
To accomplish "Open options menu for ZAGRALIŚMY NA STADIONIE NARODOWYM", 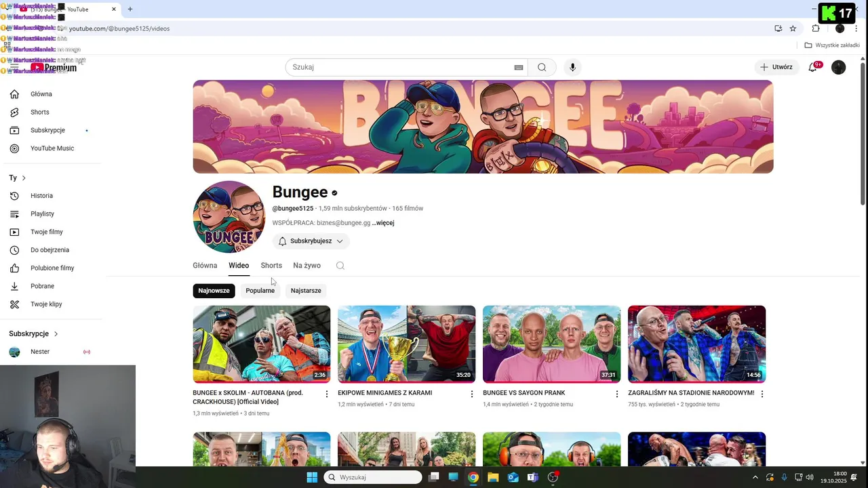I will (x=762, y=394).
